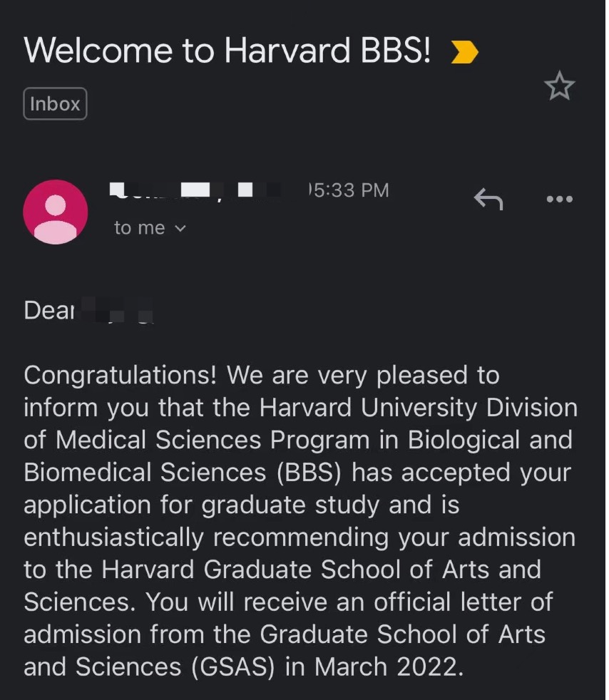Tap 'Harvard University Division' text

419,408
